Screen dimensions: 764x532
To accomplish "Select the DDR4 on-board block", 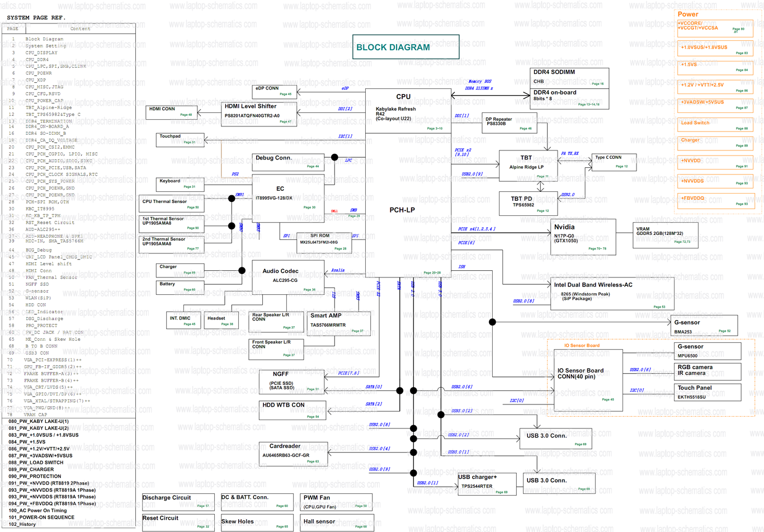I will [x=569, y=98].
